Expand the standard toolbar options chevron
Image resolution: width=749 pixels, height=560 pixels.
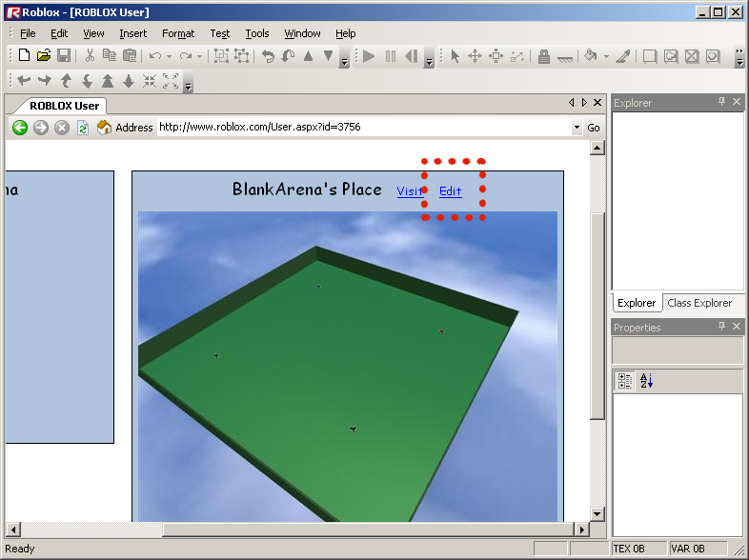click(x=344, y=57)
